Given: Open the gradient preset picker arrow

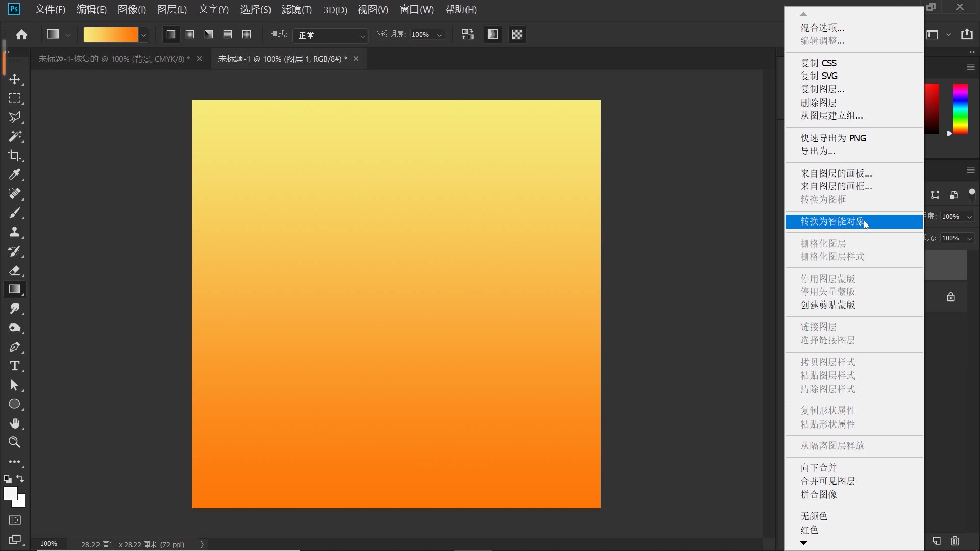Looking at the screenshot, I should [144, 35].
